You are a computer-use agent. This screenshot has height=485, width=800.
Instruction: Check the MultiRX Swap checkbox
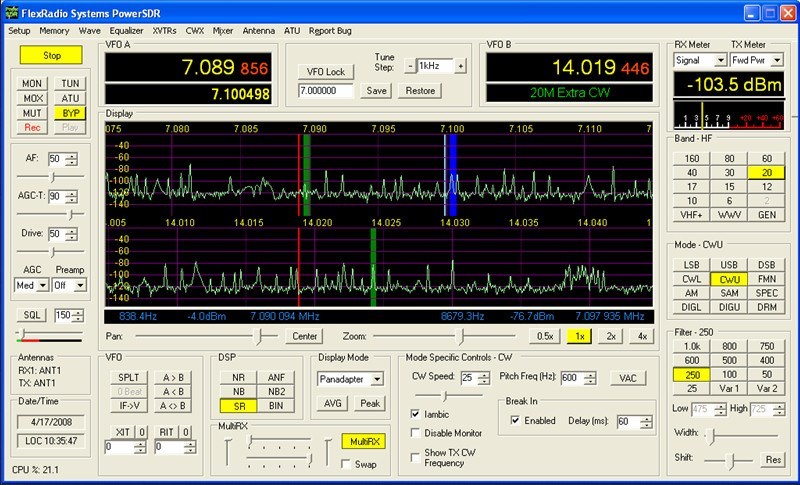click(x=345, y=464)
